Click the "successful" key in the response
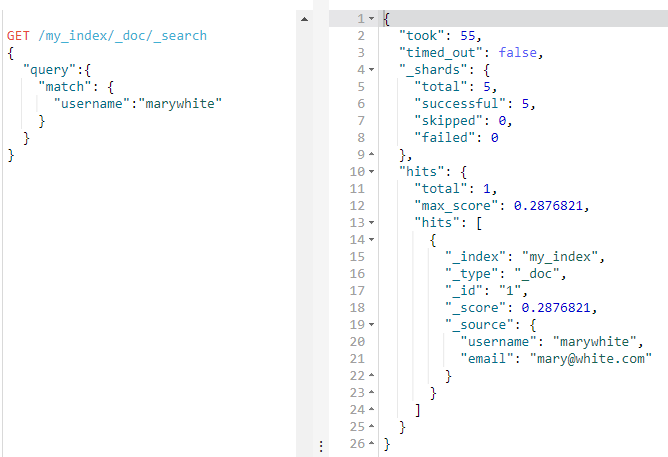 pos(460,104)
